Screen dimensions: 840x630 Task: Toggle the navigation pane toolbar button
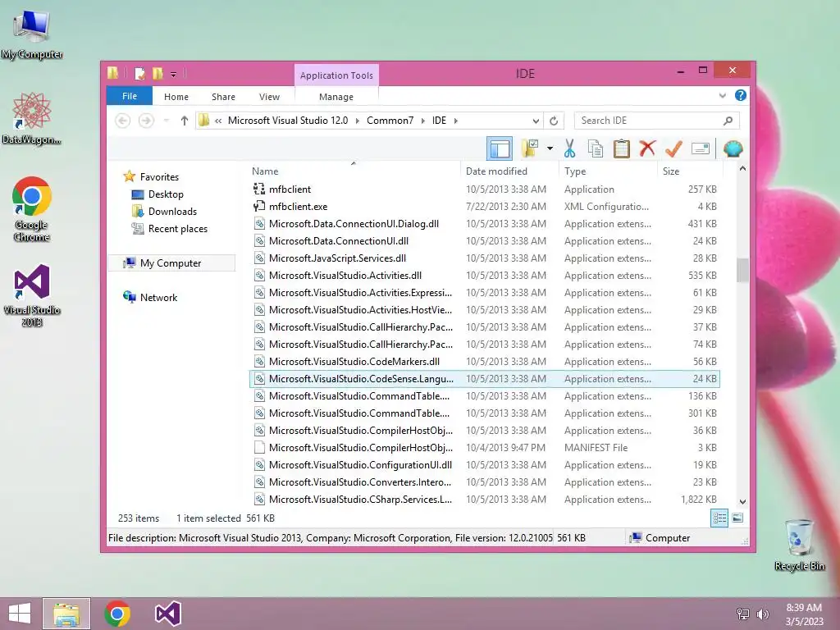click(500, 149)
